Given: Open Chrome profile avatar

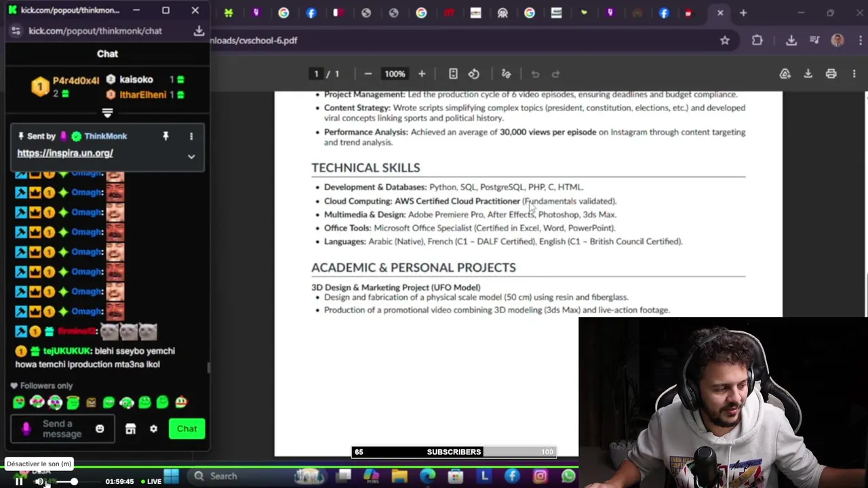Looking at the screenshot, I should pos(837,41).
